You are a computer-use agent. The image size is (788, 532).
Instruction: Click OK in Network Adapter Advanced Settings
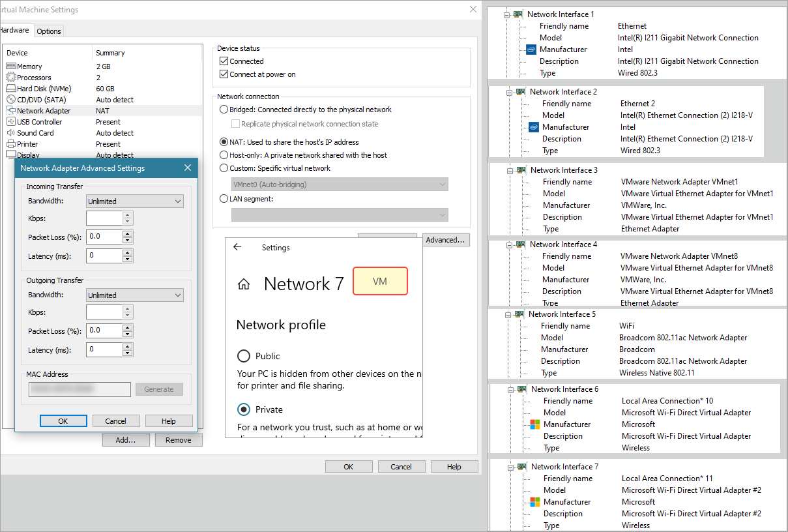63,421
